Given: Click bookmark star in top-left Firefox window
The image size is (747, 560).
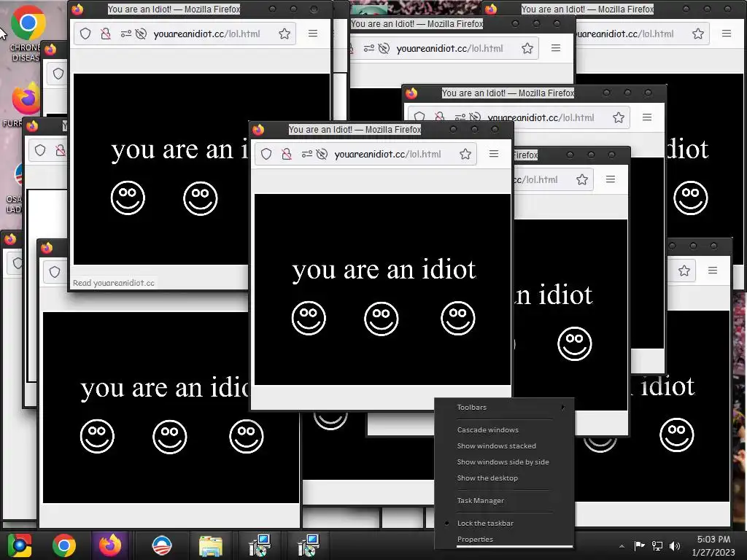Looking at the screenshot, I should point(285,34).
